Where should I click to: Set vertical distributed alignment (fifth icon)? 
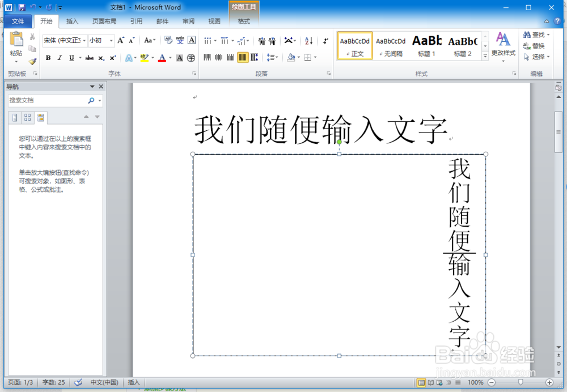coord(255,57)
